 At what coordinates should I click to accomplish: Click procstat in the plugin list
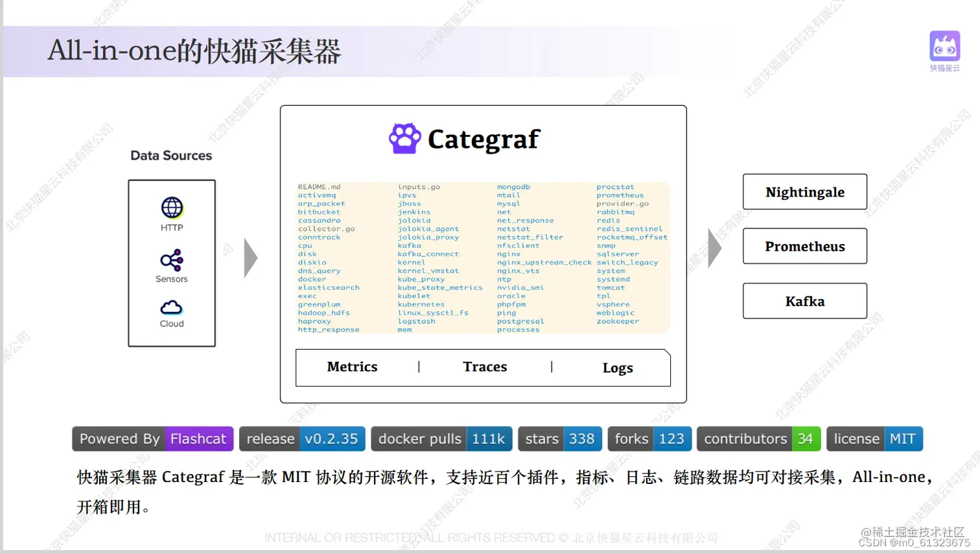(x=616, y=187)
